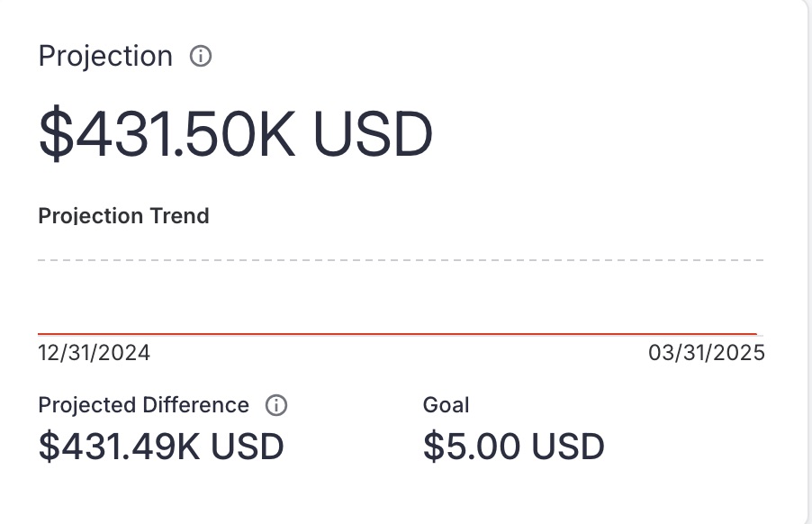The height and width of the screenshot is (524, 812).
Task: Click the Projected Difference label
Action: (x=143, y=404)
